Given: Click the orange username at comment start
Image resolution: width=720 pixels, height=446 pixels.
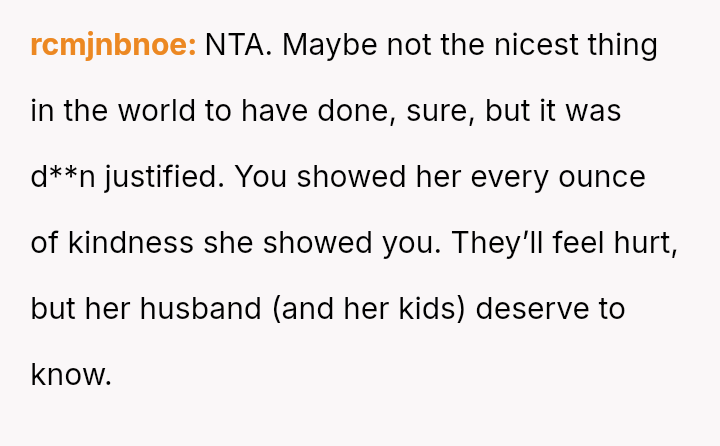Looking at the screenshot, I should 113,45.
